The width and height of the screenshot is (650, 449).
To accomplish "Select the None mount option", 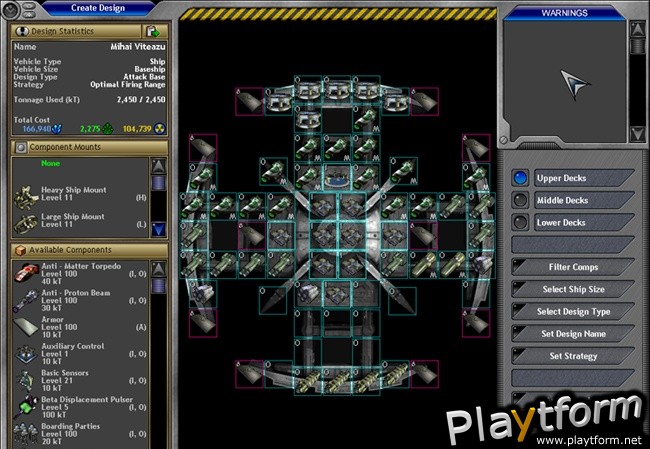I will [x=51, y=163].
